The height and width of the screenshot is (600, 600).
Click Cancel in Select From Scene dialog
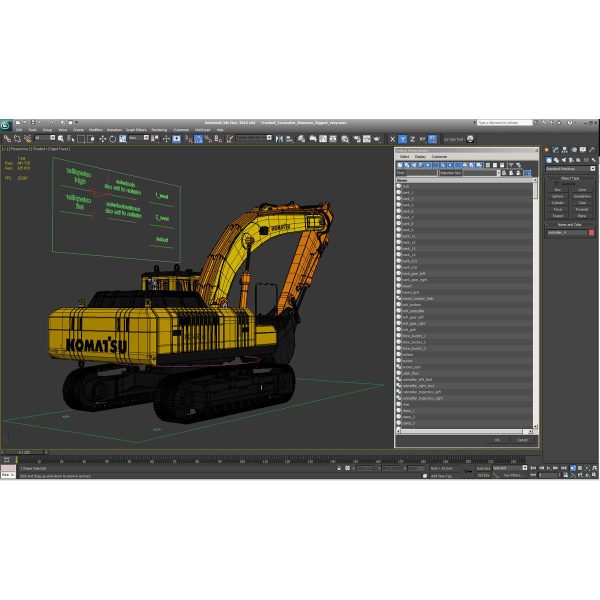click(523, 440)
